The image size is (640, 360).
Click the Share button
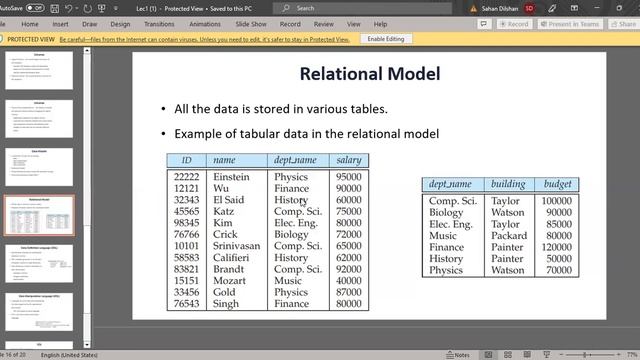tap(624, 24)
